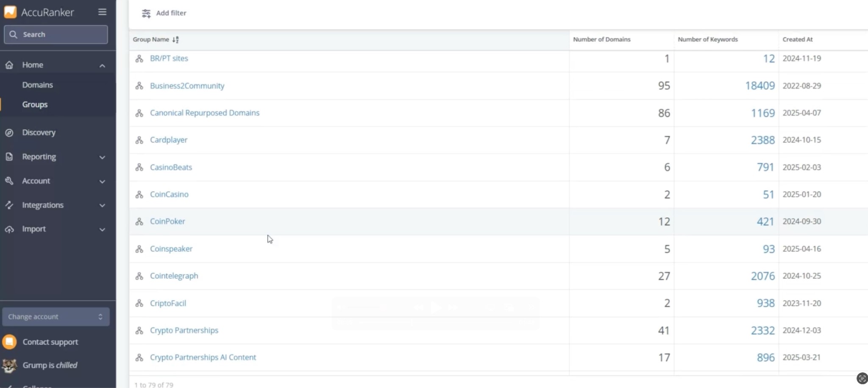Click the Discovery compass icon
This screenshot has width=868, height=388.
pyautogui.click(x=9, y=133)
